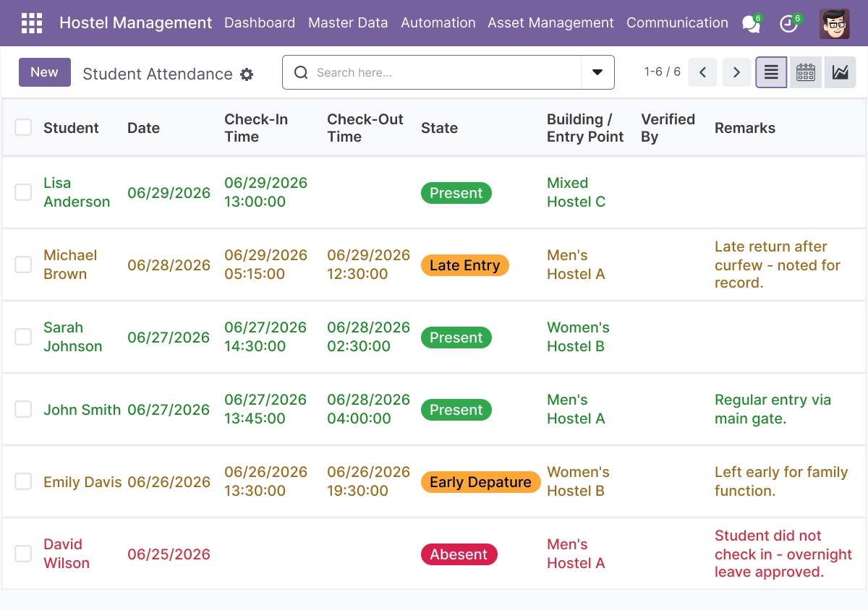Screen dimensions: 868x610
Task: Click the Late Entry status badge
Action: click(465, 265)
